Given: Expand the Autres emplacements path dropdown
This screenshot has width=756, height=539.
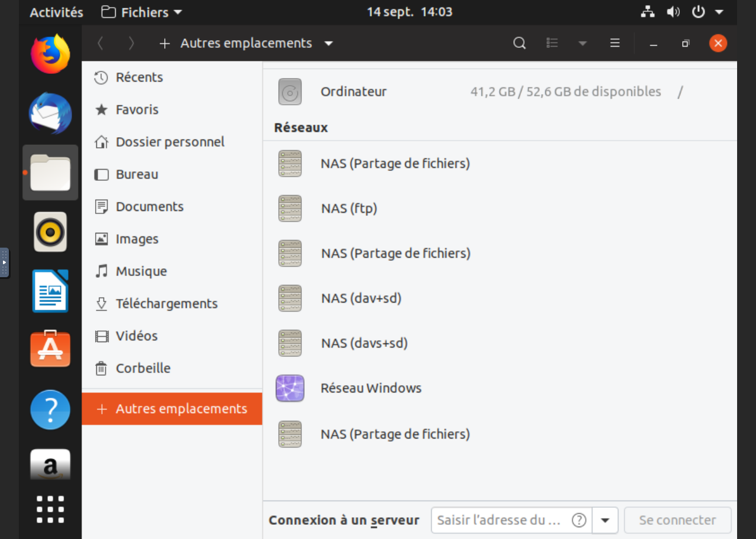Looking at the screenshot, I should 329,43.
